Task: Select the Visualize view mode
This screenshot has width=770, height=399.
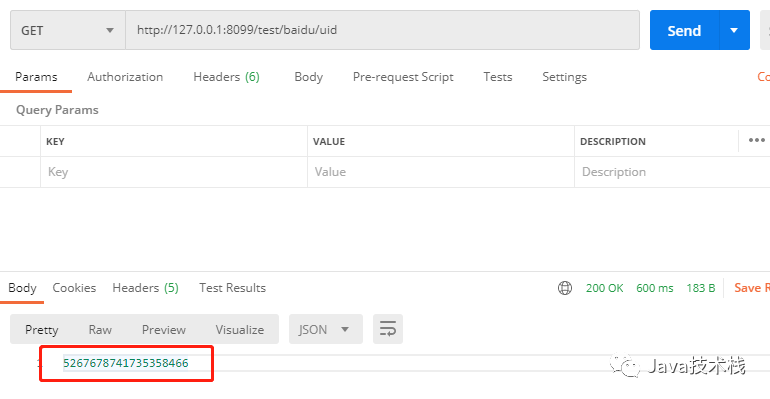Action: tap(240, 330)
